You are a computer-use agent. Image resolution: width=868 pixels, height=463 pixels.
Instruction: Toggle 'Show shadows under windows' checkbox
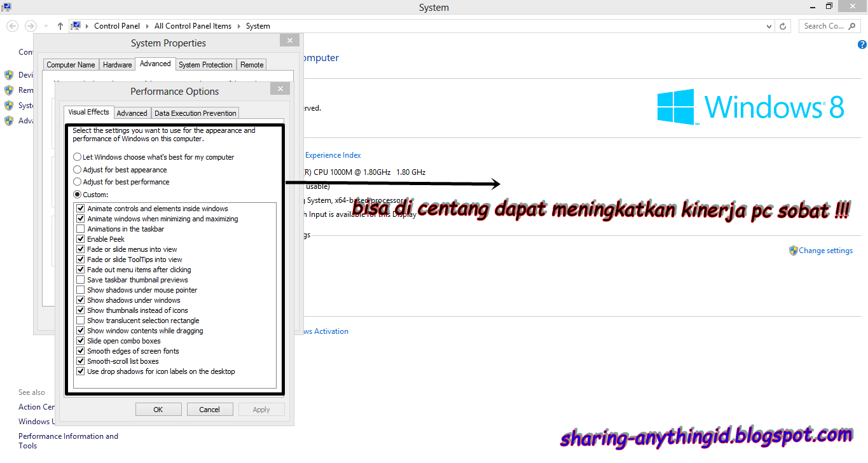80,300
